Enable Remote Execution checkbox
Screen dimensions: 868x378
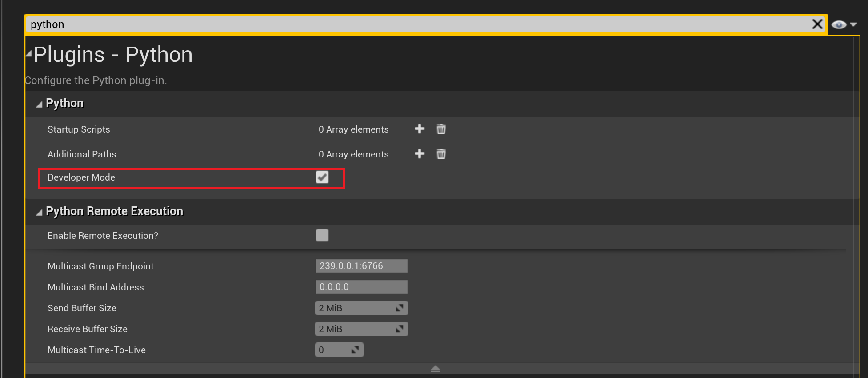(322, 235)
